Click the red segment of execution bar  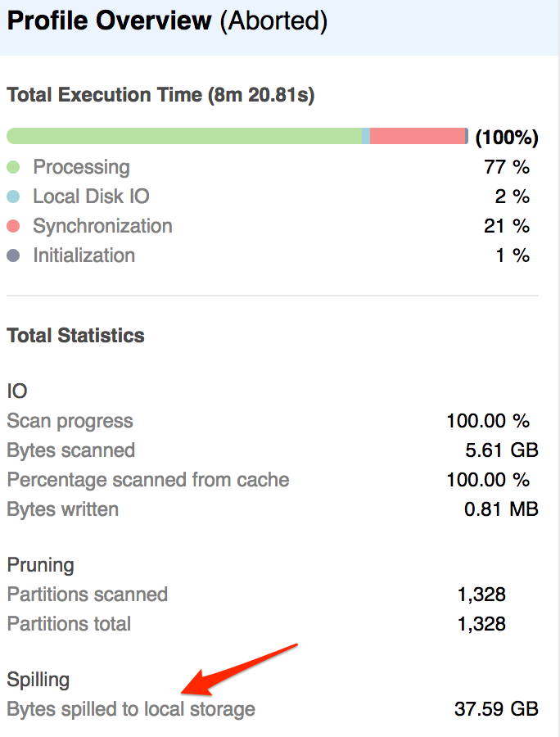417,136
